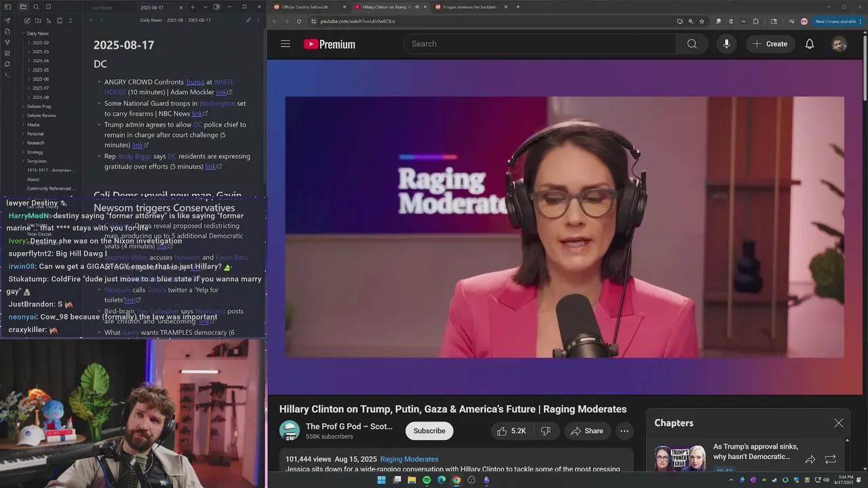Open the Obsidian bookmarks icon
Viewport: 868px width, 488px height.
48,7
